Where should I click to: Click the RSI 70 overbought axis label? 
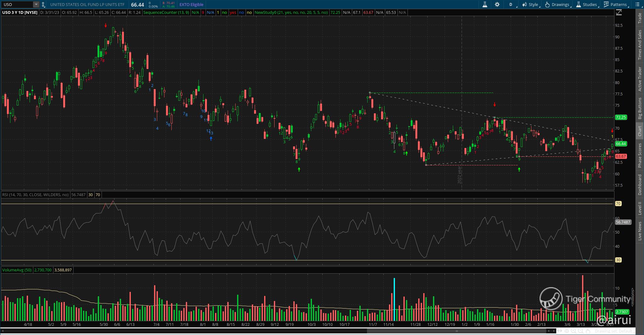pyautogui.click(x=618, y=204)
